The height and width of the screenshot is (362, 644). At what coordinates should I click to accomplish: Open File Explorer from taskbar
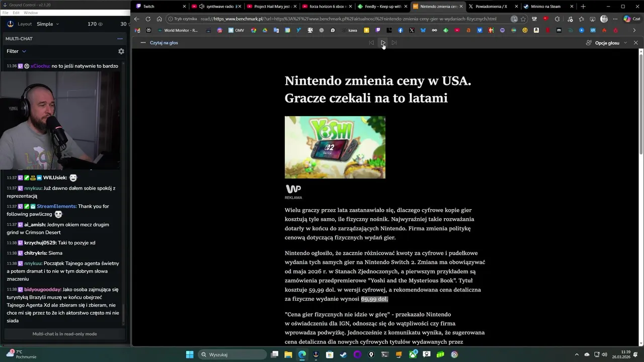(x=288, y=354)
